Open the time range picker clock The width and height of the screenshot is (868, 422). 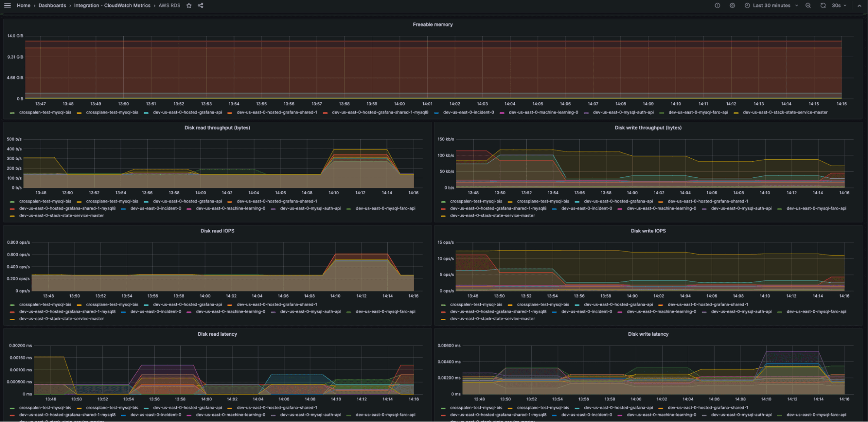pyautogui.click(x=746, y=5)
